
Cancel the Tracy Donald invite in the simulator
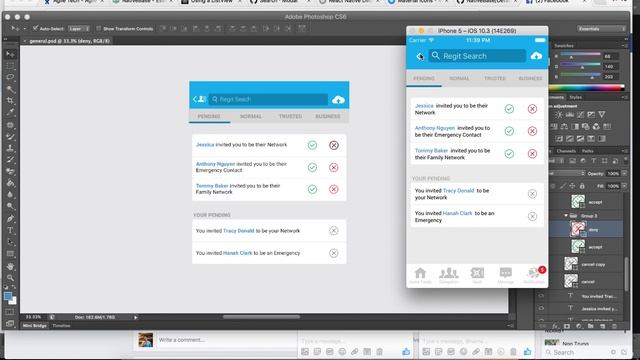pyautogui.click(x=532, y=194)
